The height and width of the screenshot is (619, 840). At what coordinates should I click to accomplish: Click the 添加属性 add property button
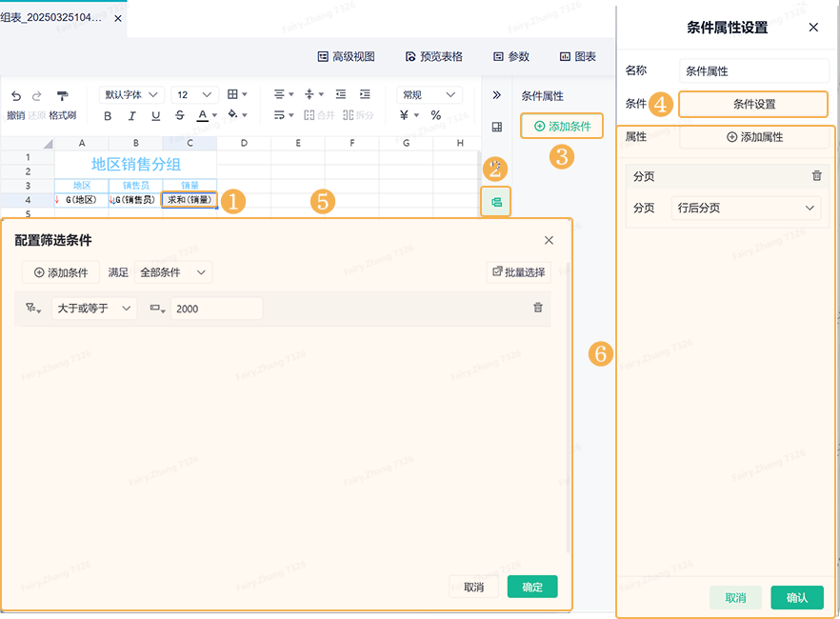[753, 137]
